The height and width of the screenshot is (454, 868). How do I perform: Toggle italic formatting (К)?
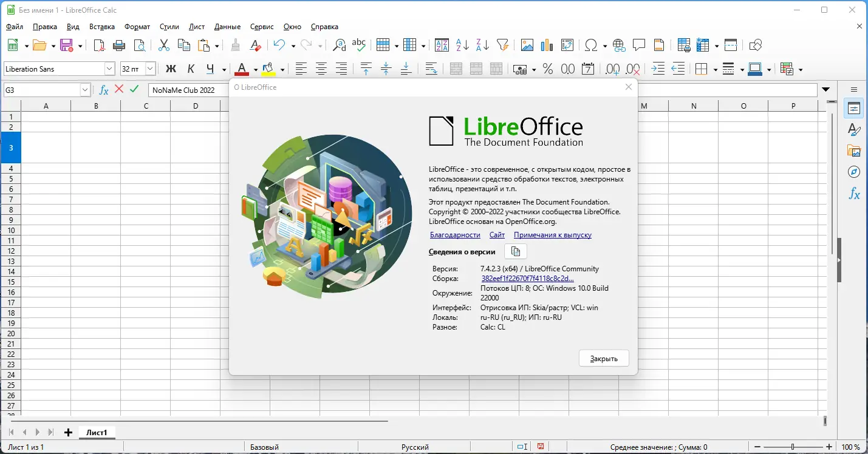[191, 69]
